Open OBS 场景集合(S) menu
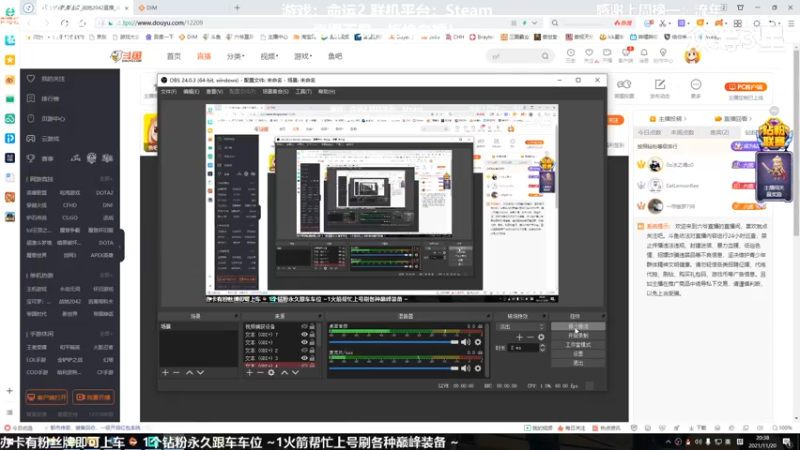This screenshot has height=450, width=800. point(275,92)
